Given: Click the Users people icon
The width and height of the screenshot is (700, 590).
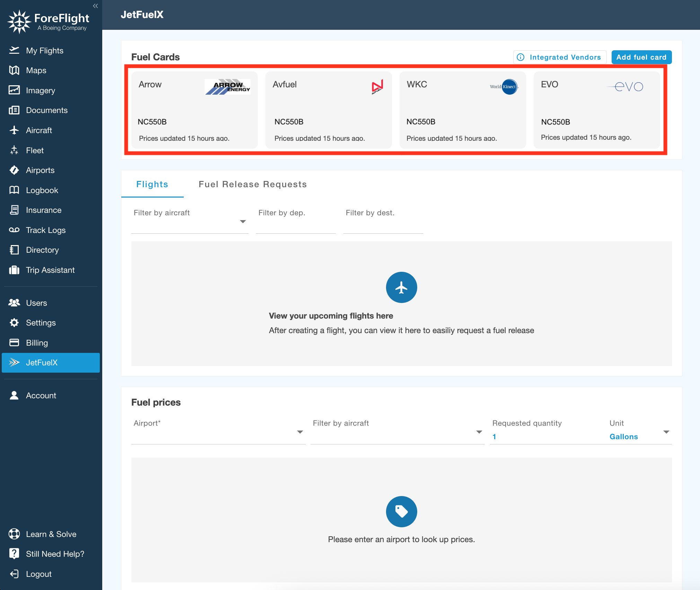Looking at the screenshot, I should pyautogui.click(x=14, y=303).
